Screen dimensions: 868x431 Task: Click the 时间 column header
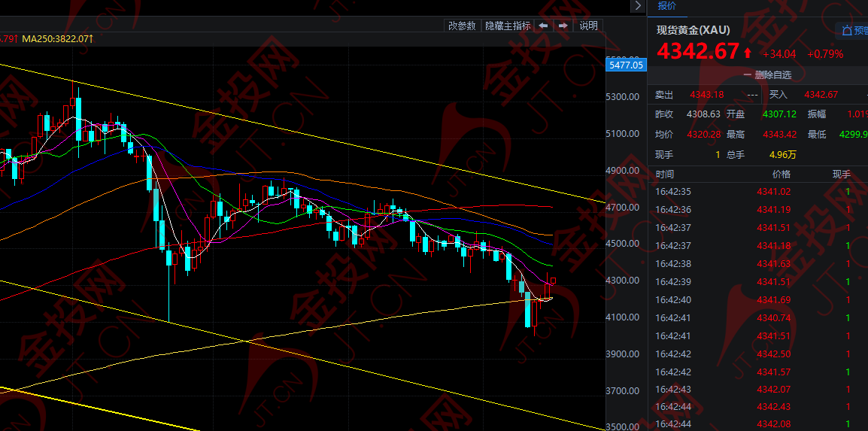665,175
